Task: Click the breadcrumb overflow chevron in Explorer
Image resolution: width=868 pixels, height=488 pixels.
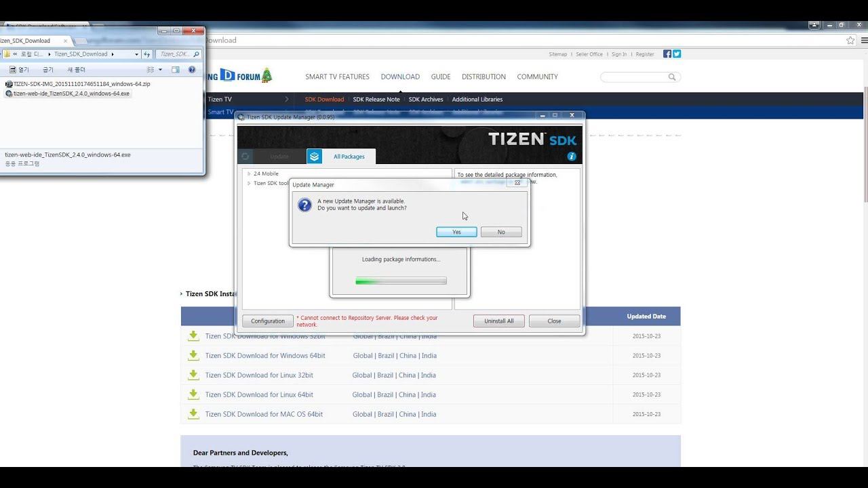Action: point(15,54)
